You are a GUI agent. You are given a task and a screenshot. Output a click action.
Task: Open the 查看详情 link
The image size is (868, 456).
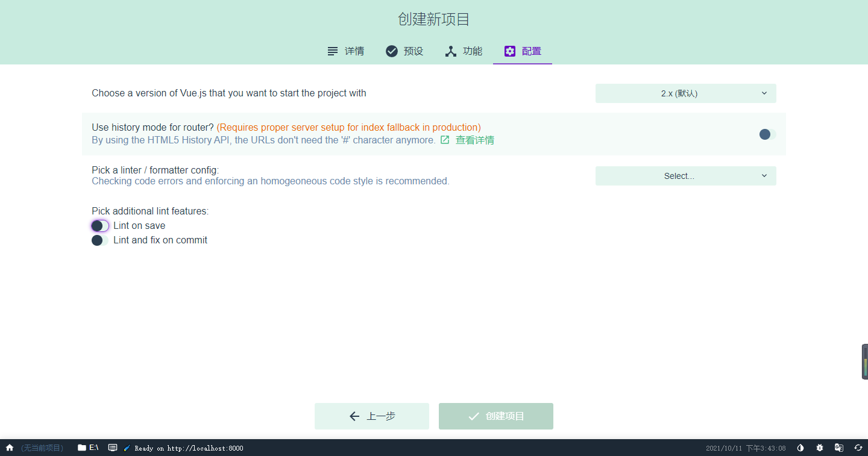[x=474, y=139]
